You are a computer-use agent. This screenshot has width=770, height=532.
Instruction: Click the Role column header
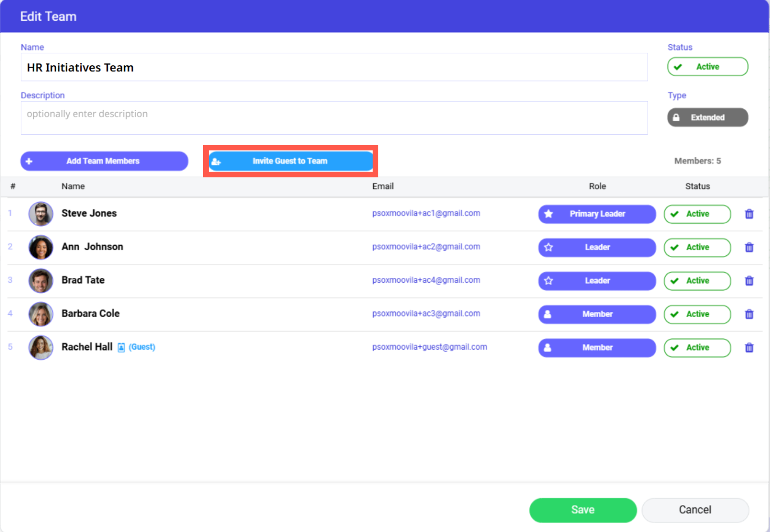coord(597,186)
